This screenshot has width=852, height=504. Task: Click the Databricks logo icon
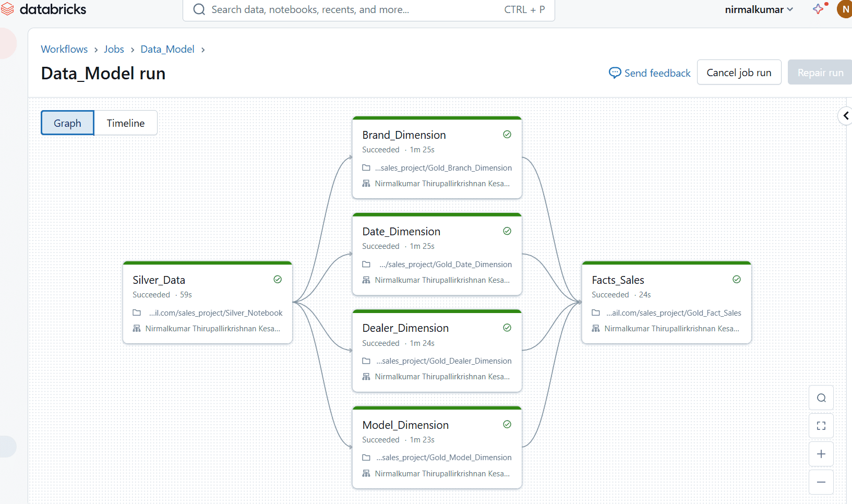point(7,9)
